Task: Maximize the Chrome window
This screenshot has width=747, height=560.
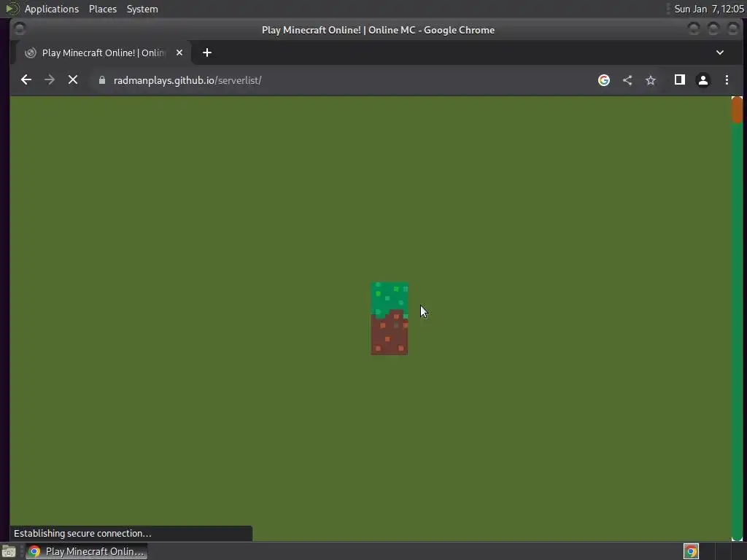Action: point(713,29)
